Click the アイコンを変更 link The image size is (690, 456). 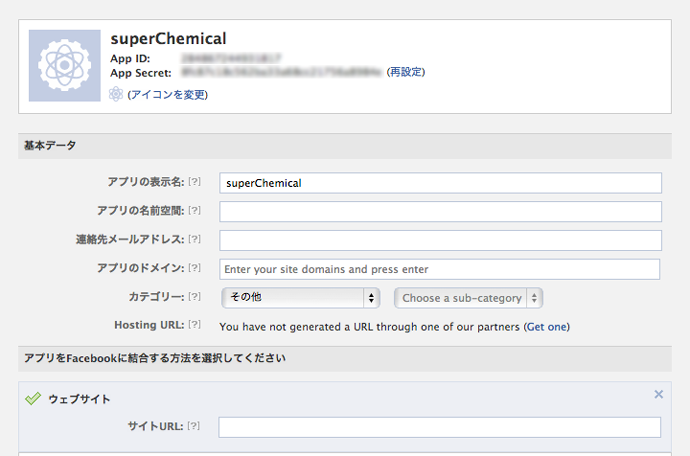click(x=168, y=94)
